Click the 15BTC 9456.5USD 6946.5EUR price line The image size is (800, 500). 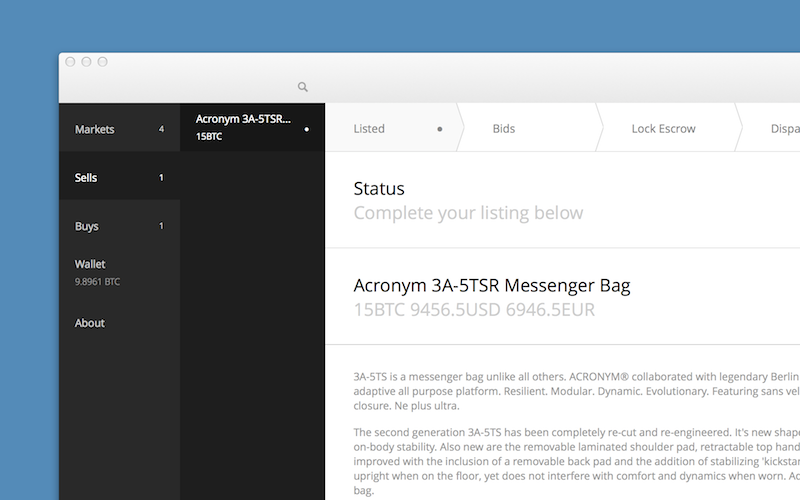474,310
